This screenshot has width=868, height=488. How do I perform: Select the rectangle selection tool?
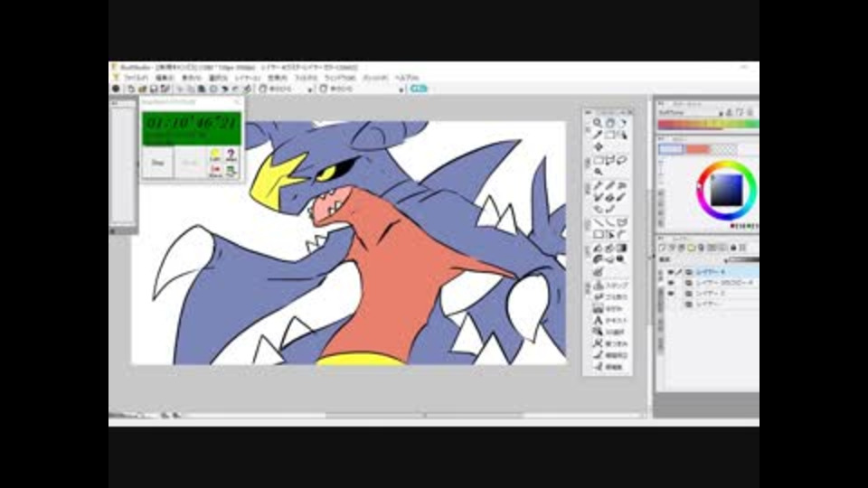click(x=598, y=161)
